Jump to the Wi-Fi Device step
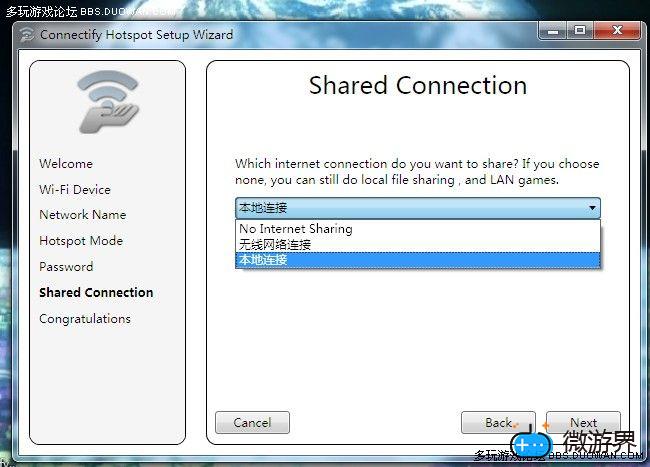 click(x=75, y=190)
